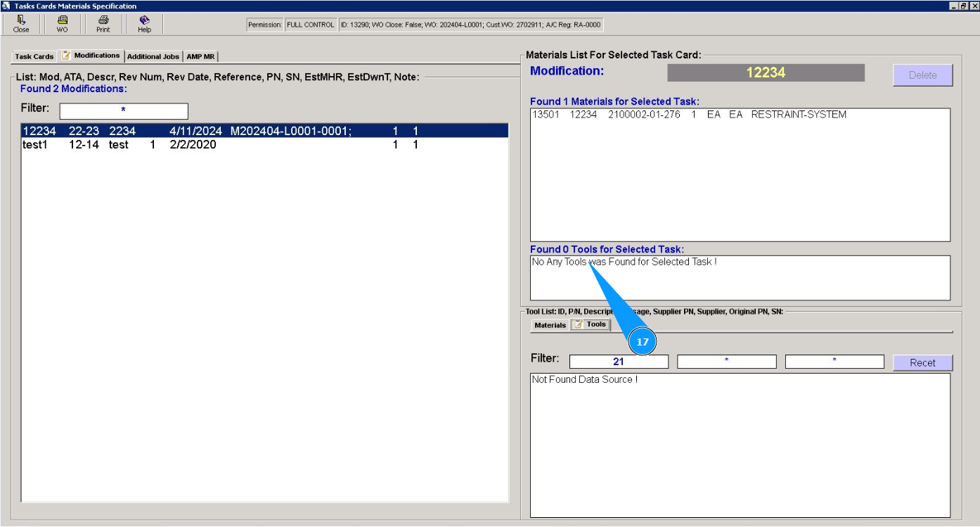Click the Modification number 12234 field
The height and width of the screenshot is (527, 980).
coord(766,72)
